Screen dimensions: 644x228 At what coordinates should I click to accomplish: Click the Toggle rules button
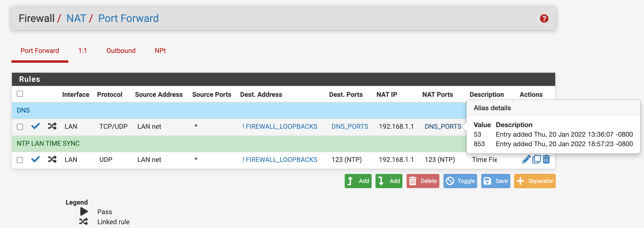[460, 181]
